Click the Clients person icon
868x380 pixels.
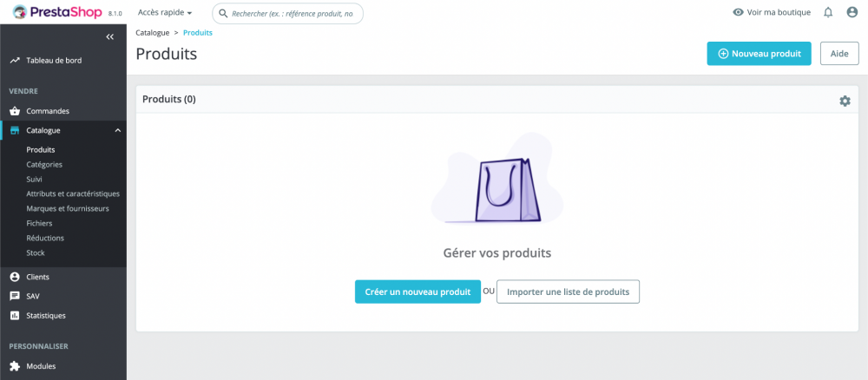pos(15,277)
